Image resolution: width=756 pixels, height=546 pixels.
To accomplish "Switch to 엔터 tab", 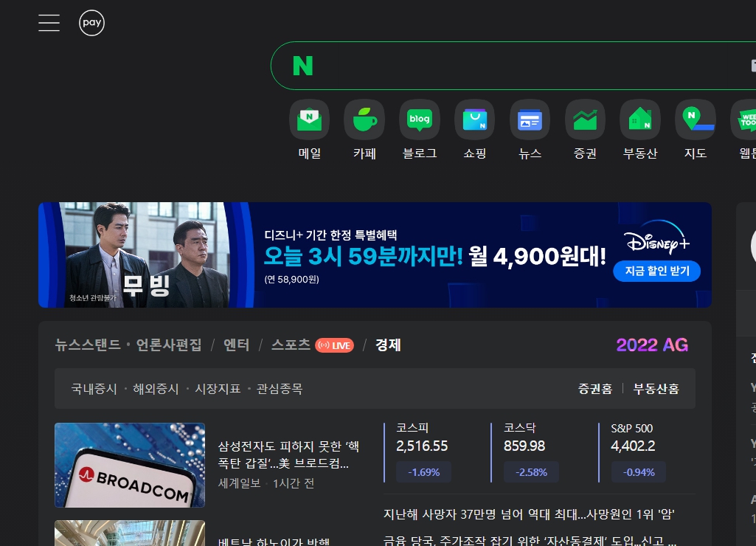I will (236, 345).
